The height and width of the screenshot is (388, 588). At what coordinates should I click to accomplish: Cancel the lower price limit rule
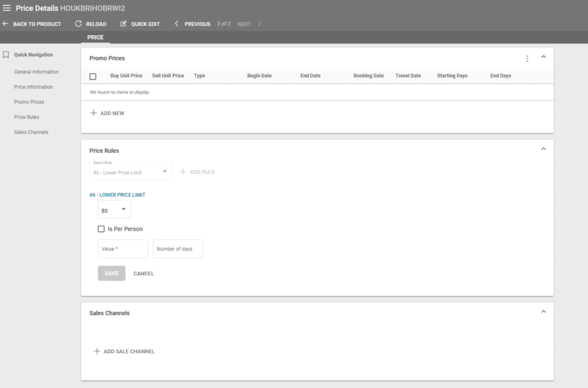[x=144, y=274]
